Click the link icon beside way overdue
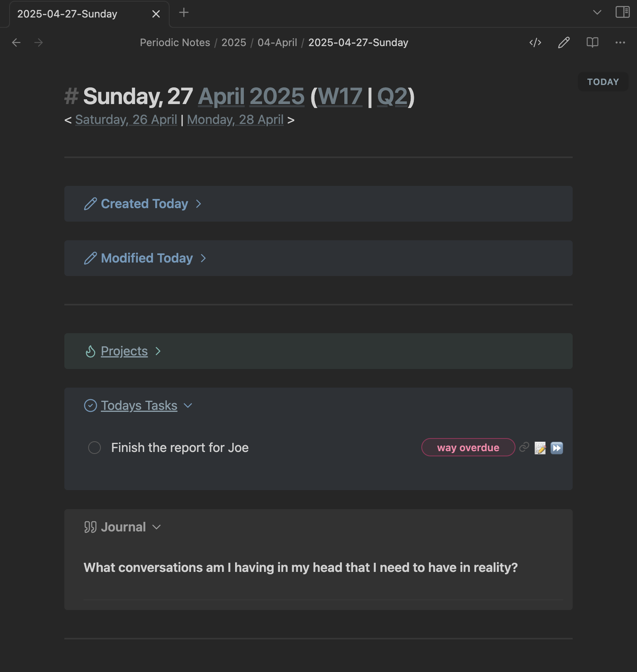Screen dimensions: 637x672 [x=524, y=447]
